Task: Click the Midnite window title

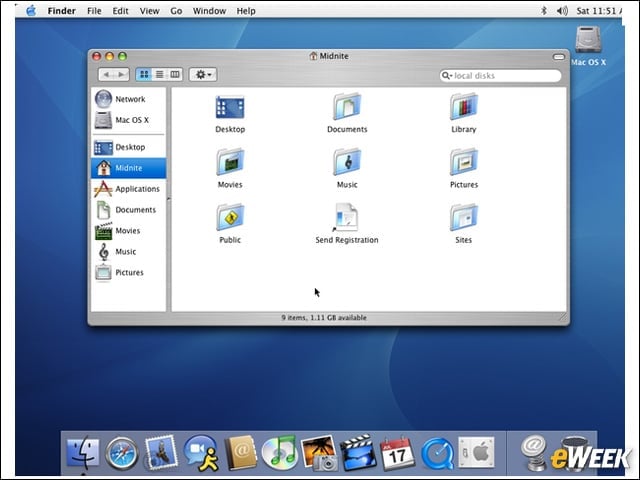Action: click(334, 56)
